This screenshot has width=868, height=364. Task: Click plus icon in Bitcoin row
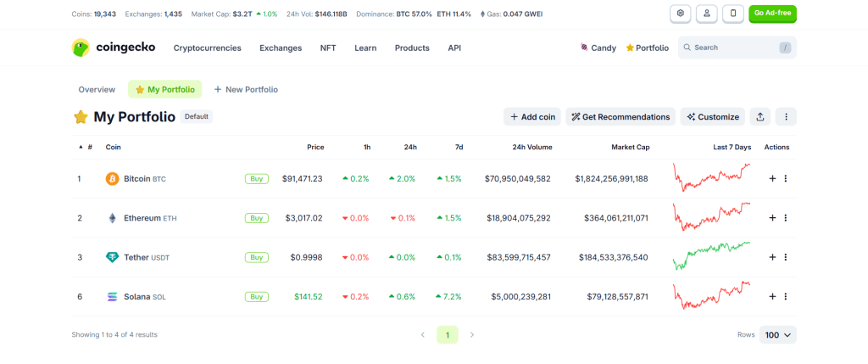pyautogui.click(x=772, y=179)
